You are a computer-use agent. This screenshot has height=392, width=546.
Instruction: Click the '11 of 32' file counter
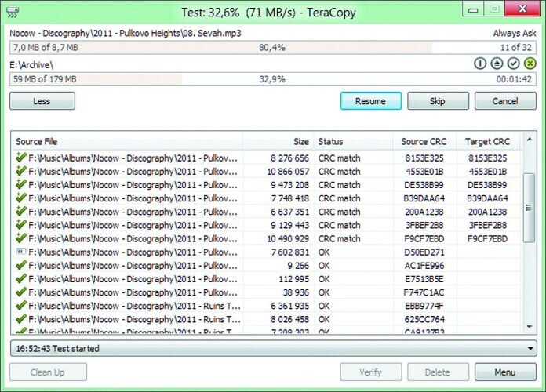coord(515,47)
